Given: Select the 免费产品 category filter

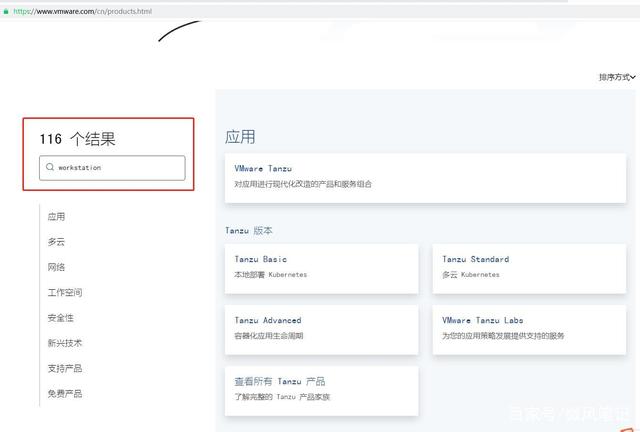Looking at the screenshot, I should 65,394.
